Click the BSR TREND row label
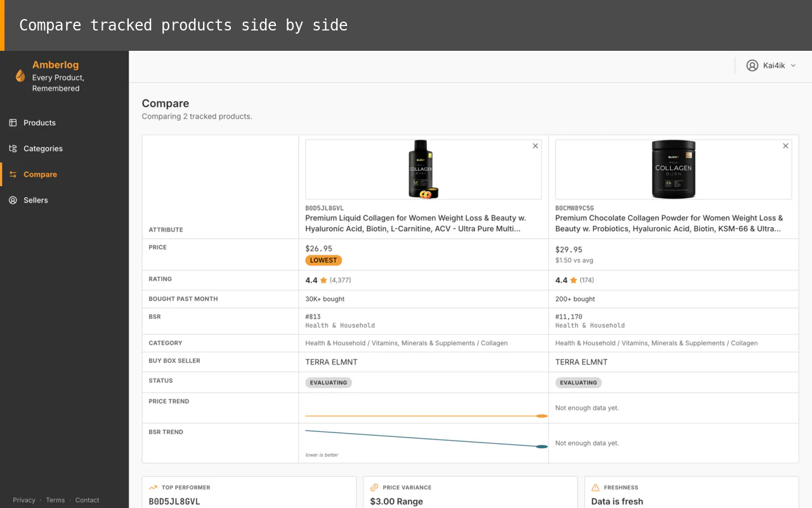The width and height of the screenshot is (812, 508). [166, 432]
